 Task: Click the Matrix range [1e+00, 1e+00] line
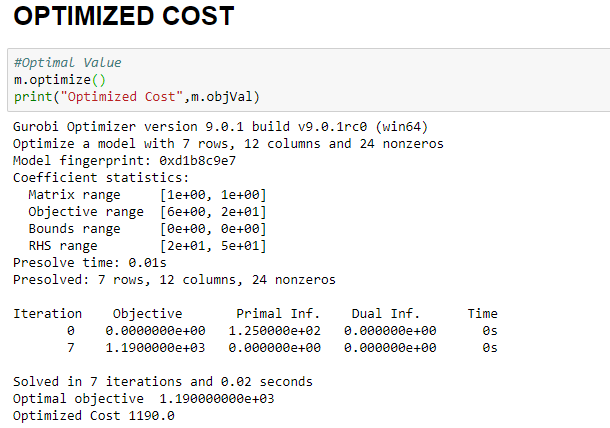coord(147,195)
